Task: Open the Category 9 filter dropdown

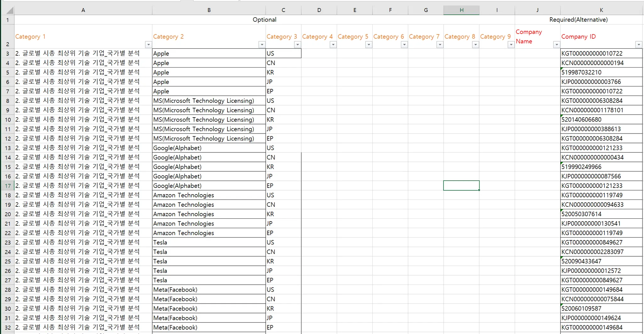Action: [x=511, y=45]
